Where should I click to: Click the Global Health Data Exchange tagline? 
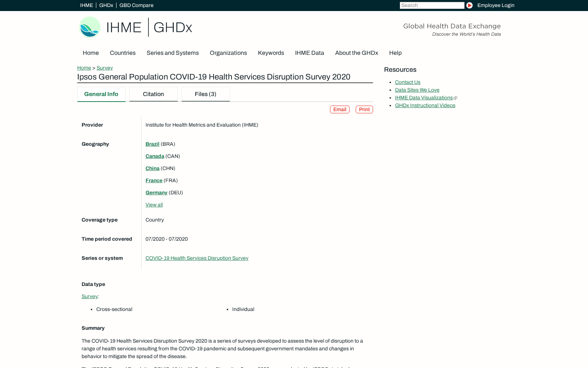pyautogui.click(x=452, y=26)
